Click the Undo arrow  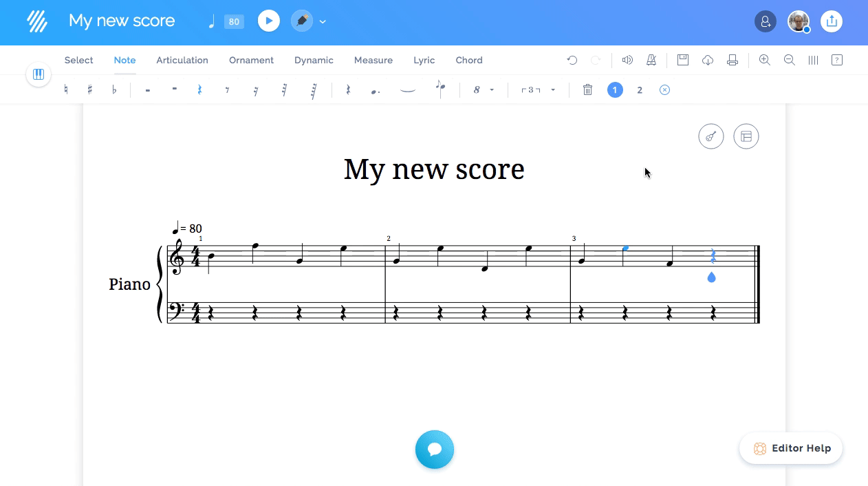pos(572,60)
